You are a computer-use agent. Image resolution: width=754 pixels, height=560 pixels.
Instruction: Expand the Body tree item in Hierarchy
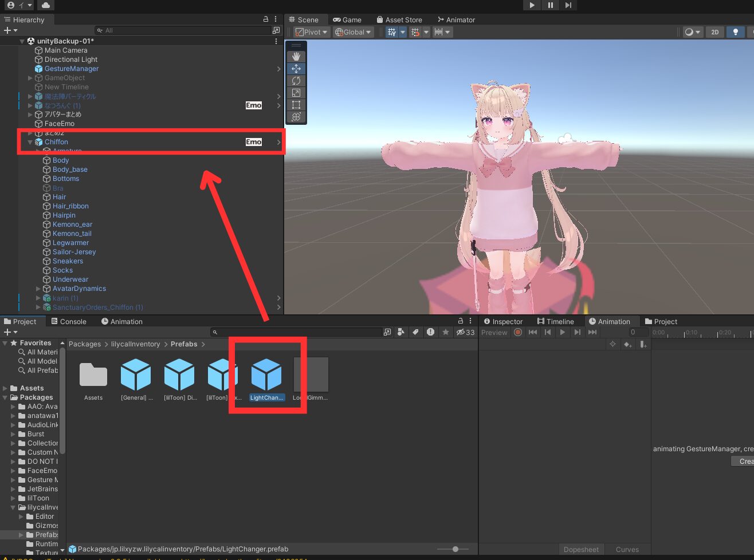pos(38,160)
